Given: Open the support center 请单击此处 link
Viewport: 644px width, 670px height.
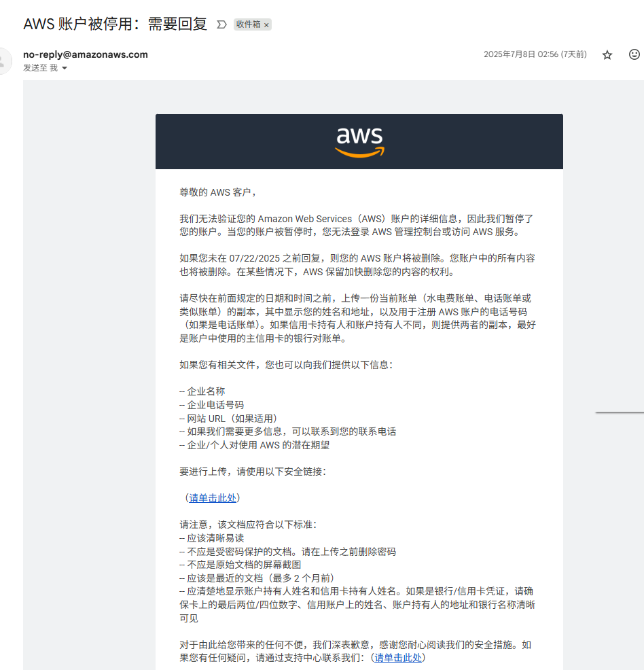Looking at the screenshot, I should click(x=398, y=658).
